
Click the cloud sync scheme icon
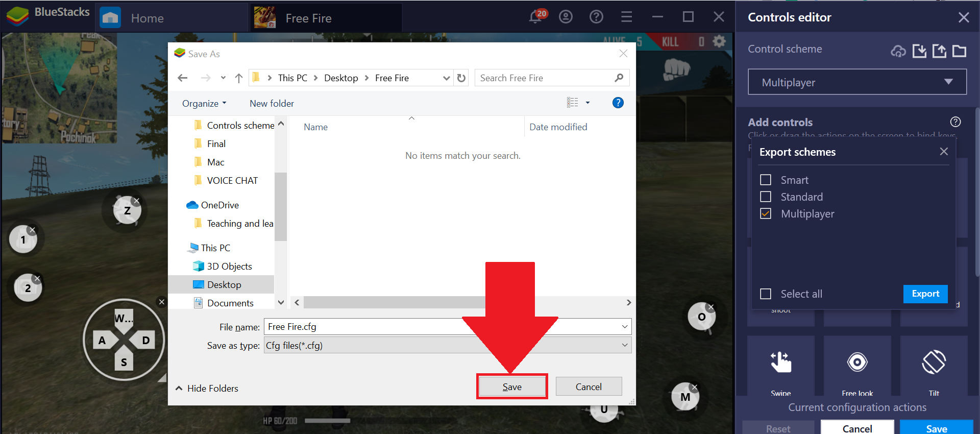pyautogui.click(x=898, y=51)
